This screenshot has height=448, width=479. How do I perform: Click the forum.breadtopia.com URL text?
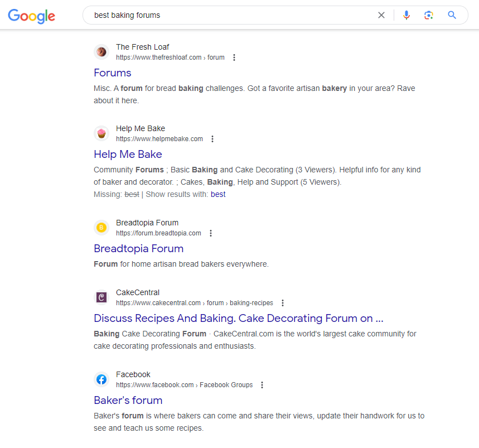tap(158, 233)
